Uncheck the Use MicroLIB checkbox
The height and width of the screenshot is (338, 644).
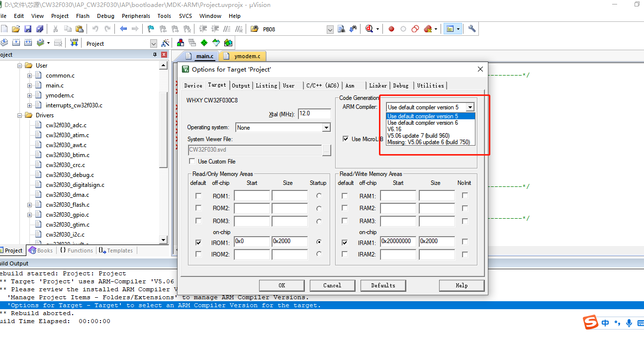pyautogui.click(x=345, y=139)
